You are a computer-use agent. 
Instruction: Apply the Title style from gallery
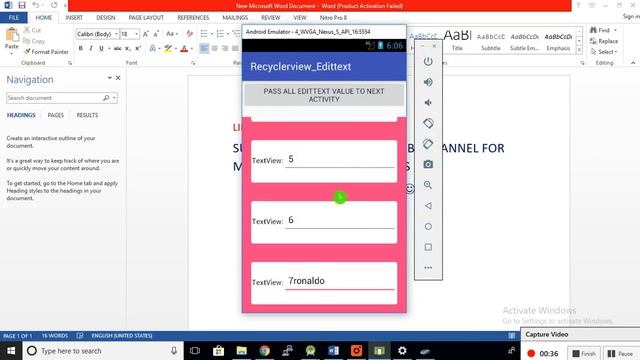click(457, 40)
